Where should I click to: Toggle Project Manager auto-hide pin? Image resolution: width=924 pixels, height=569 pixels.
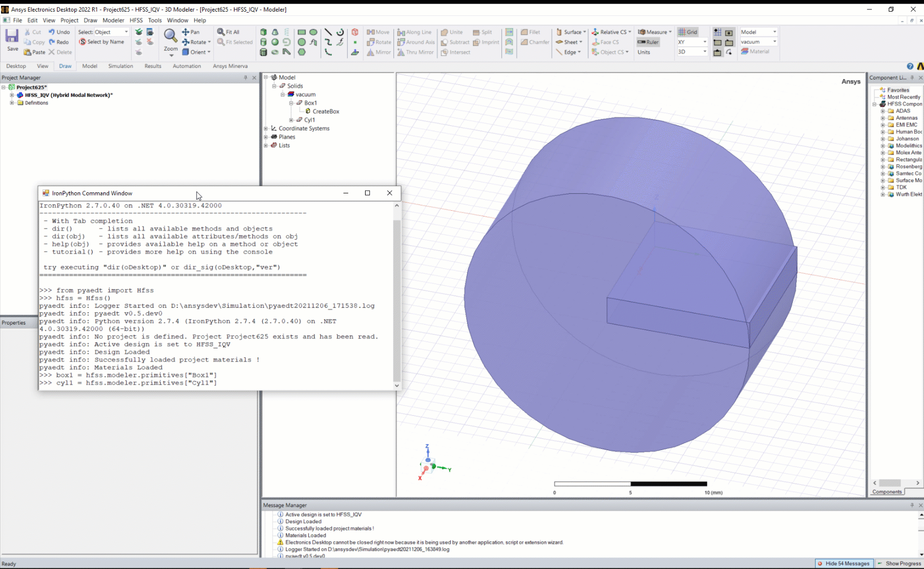pos(245,77)
